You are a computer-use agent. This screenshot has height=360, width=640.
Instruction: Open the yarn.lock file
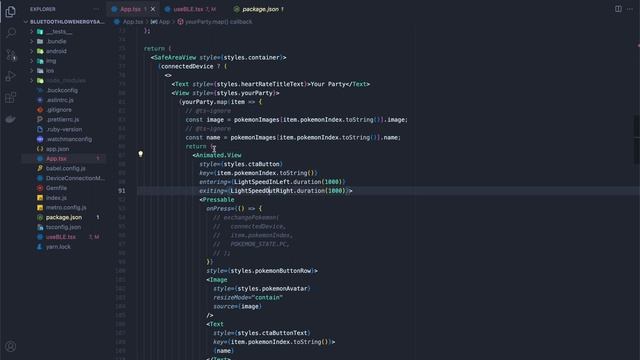(58, 247)
